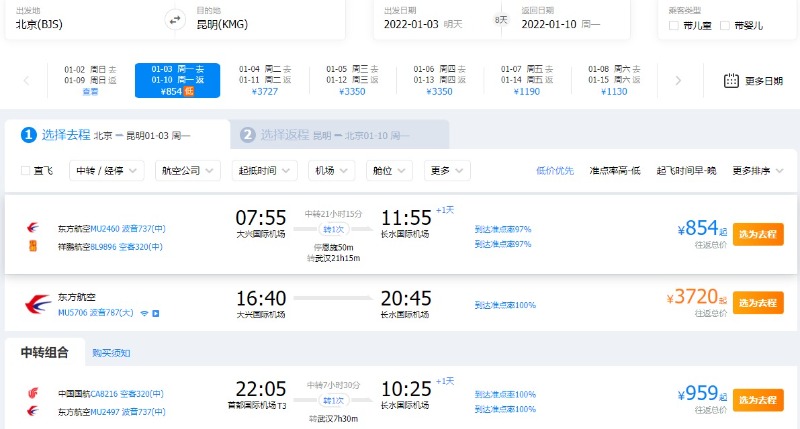Screen dimensions: 800x429
Task: Select 01-06 date option priced ¥3350
Action: tap(439, 80)
